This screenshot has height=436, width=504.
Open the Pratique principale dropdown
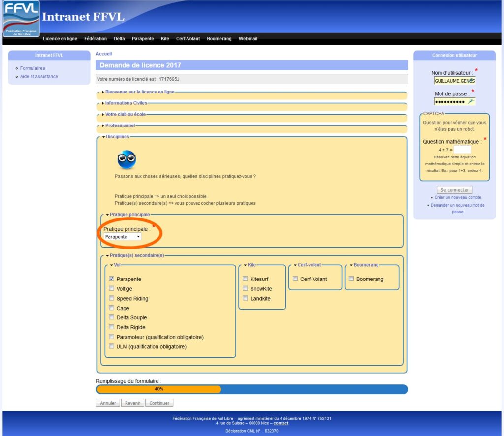click(x=123, y=237)
